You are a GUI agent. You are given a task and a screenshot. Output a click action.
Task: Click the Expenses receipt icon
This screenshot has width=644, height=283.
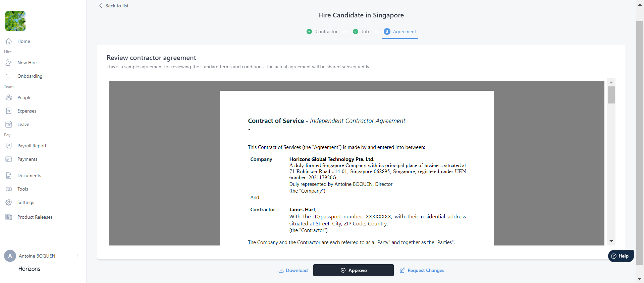[9, 111]
